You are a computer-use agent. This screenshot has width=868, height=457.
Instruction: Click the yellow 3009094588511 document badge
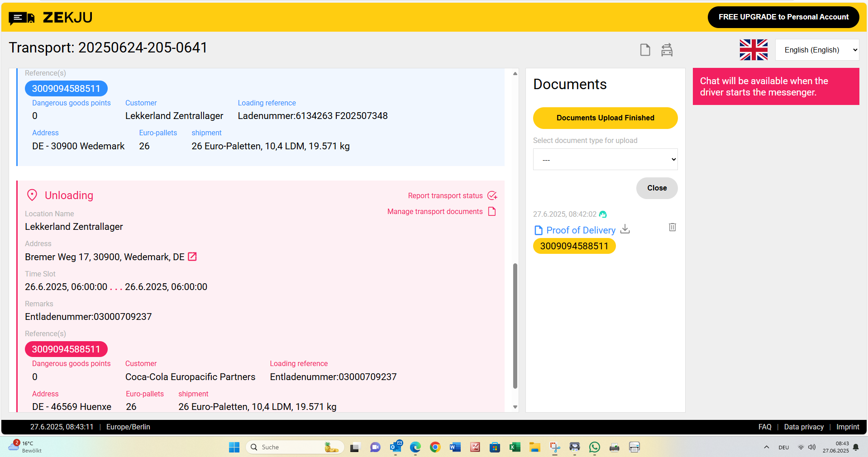pyautogui.click(x=574, y=246)
